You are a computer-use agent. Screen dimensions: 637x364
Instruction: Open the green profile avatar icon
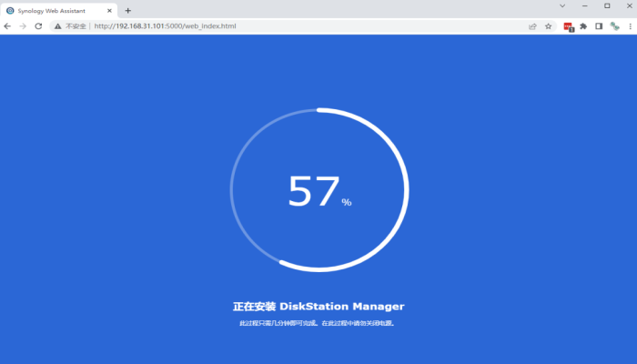(614, 26)
